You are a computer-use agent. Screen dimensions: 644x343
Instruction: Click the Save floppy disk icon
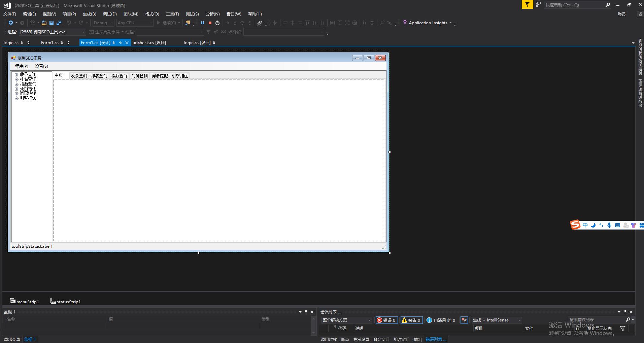[x=52, y=23]
